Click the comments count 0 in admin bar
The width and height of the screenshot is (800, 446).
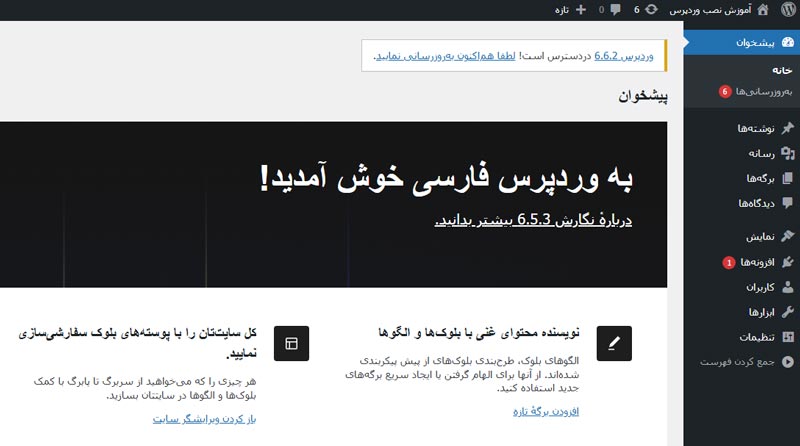point(602,10)
